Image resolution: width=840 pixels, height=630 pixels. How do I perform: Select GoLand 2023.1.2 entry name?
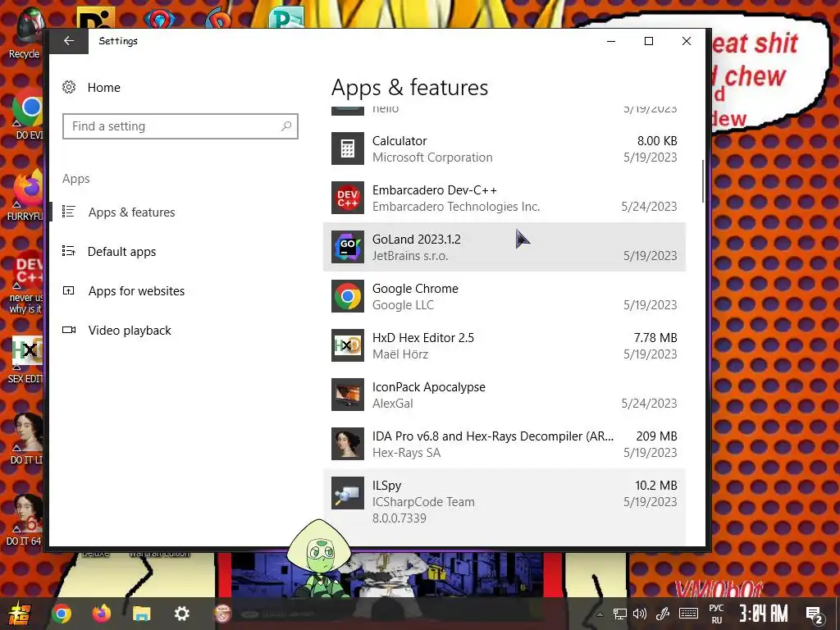(417, 240)
